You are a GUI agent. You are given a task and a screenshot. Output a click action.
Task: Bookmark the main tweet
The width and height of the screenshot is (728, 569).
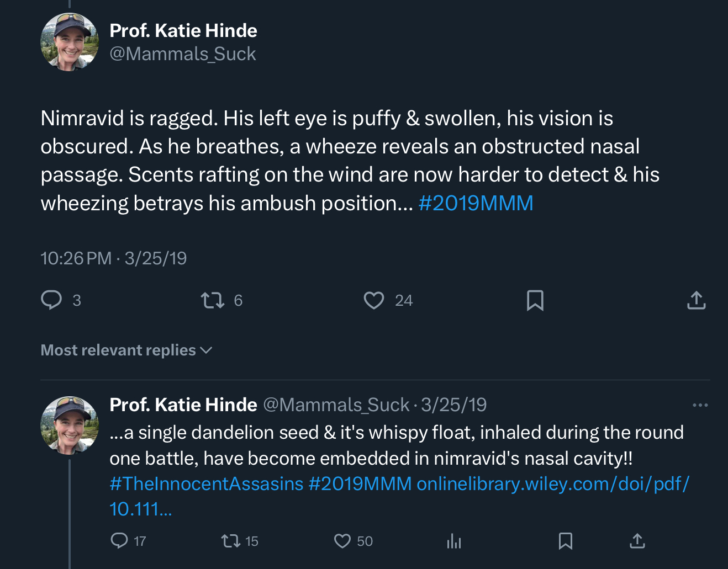535,300
